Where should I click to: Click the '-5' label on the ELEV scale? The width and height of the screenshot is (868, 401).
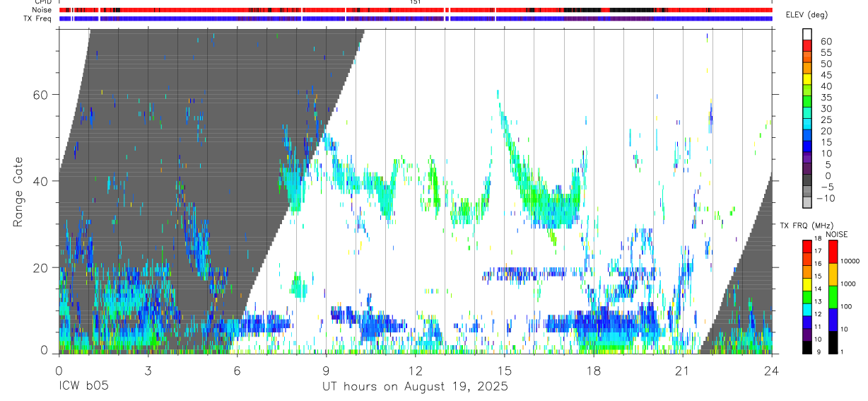826,187
